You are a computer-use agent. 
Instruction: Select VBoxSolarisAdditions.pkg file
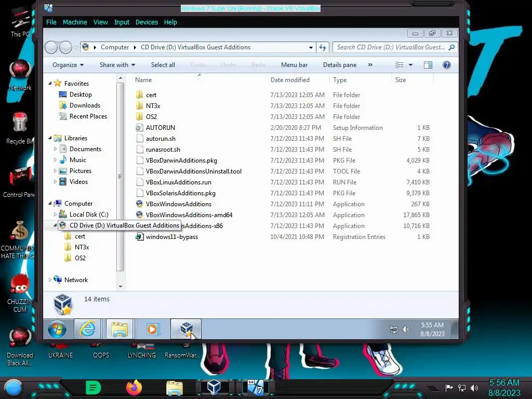(180, 193)
